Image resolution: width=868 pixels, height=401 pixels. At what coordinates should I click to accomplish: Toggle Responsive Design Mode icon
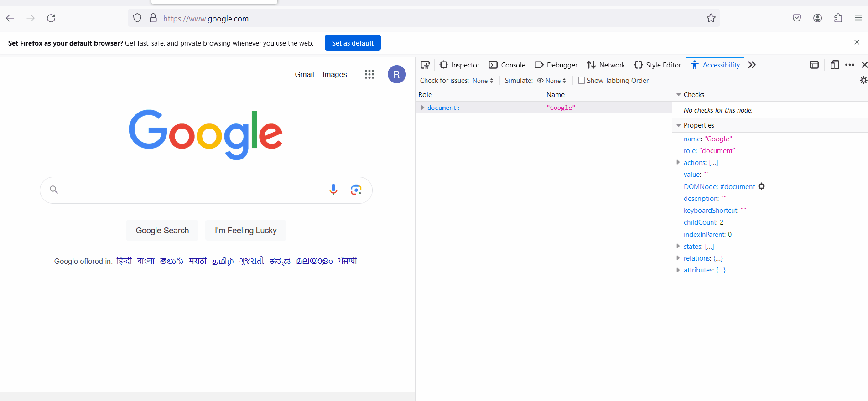click(x=834, y=65)
